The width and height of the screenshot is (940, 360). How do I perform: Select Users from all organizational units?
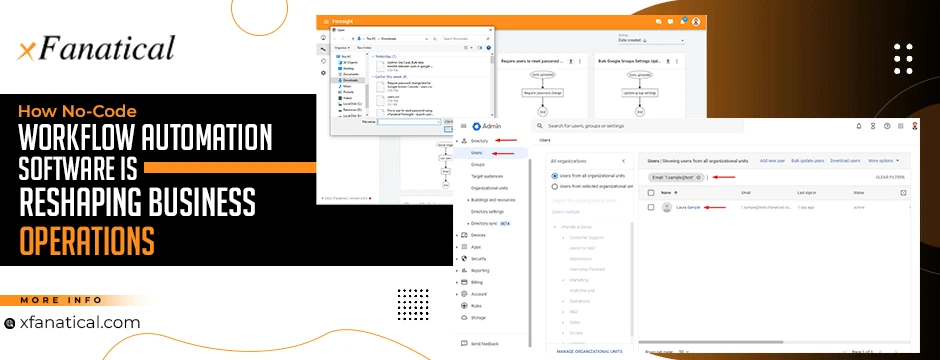click(555, 176)
